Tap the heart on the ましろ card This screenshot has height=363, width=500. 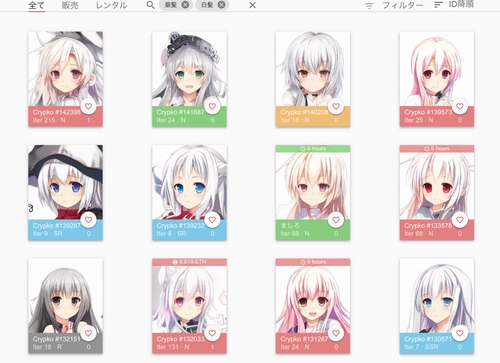pyautogui.click(x=336, y=220)
